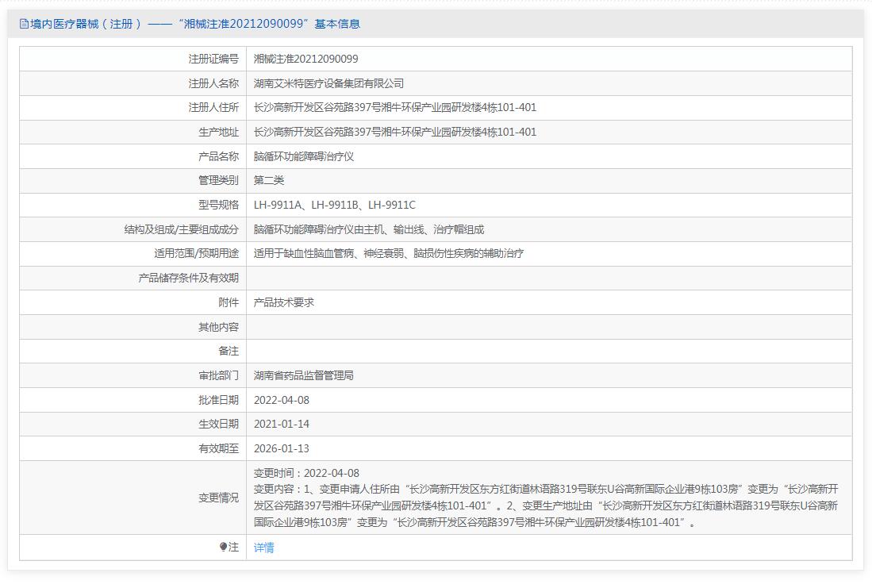Click expiry date 2026-01-13
Screen dimensions: 872x588
click(x=281, y=448)
